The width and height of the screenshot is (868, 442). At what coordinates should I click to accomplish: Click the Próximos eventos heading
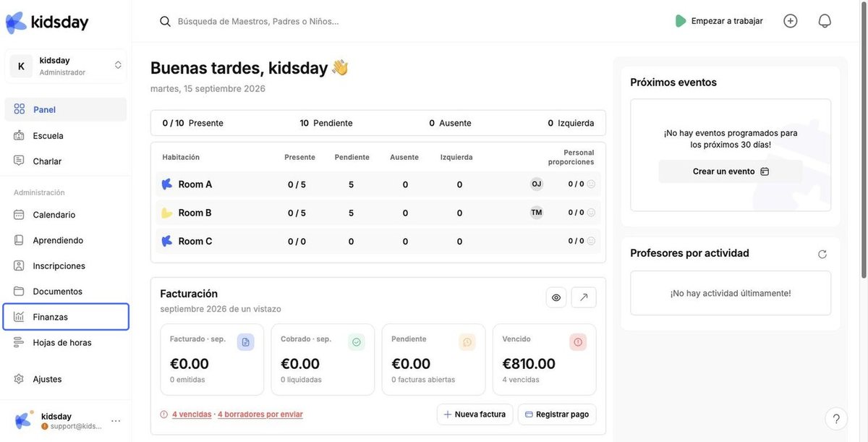[x=673, y=82]
